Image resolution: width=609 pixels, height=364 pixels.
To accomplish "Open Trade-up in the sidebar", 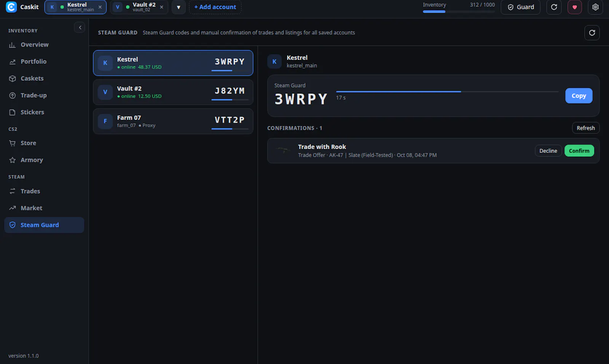I will [44, 95].
